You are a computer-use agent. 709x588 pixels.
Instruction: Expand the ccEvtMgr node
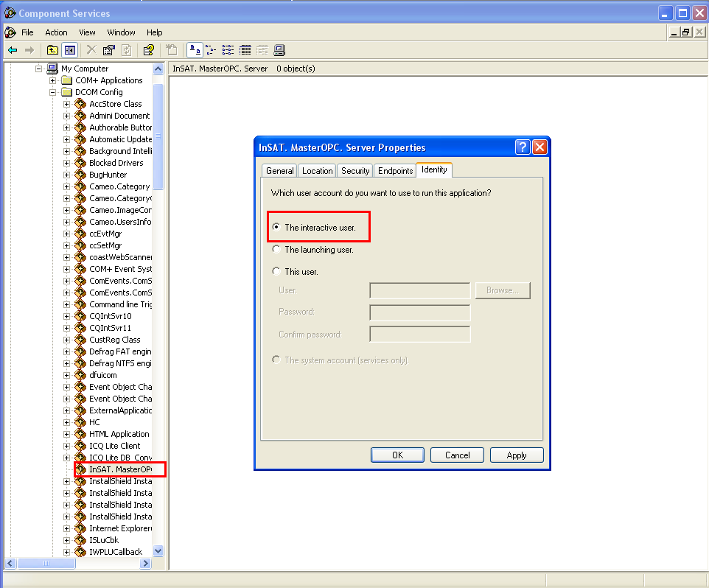point(67,234)
